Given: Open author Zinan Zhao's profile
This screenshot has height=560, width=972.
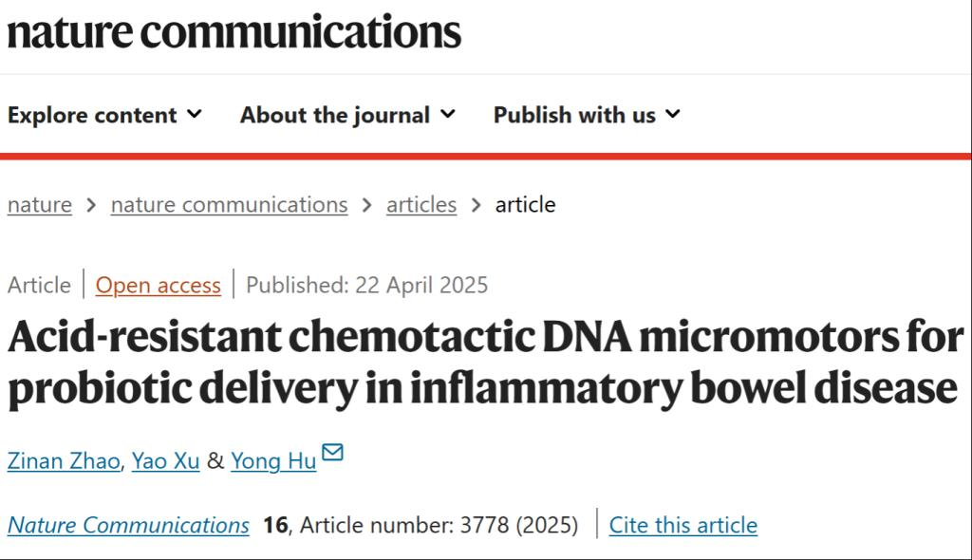Looking at the screenshot, I should (x=64, y=461).
